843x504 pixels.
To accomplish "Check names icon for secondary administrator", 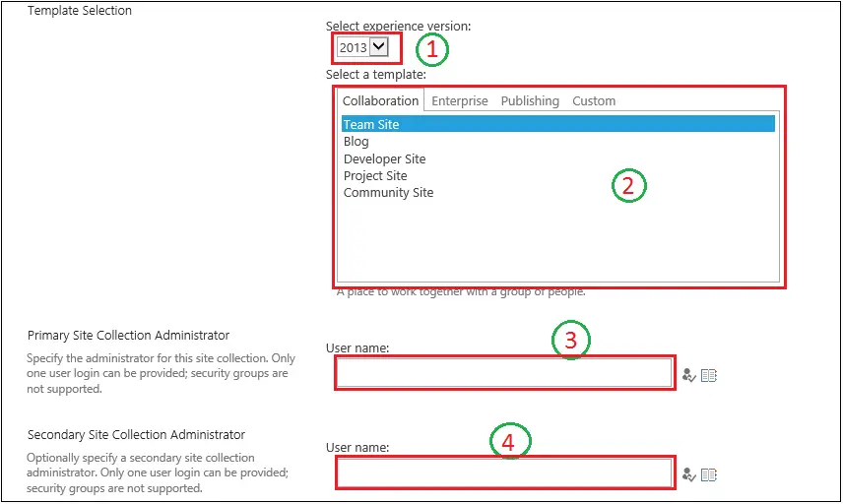I will point(688,475).
